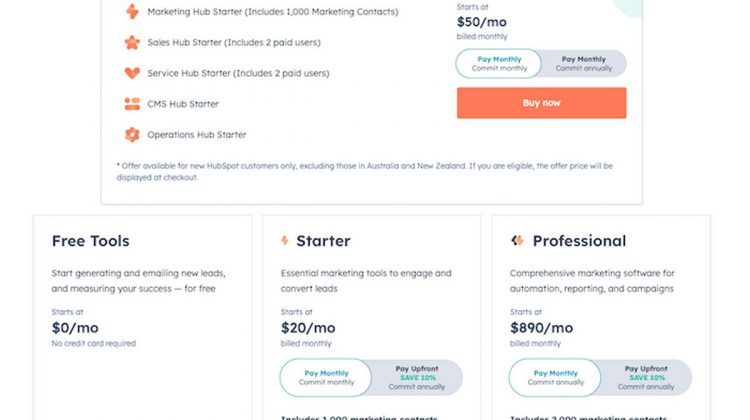This screenshot has width=750, height=420.
Task: Click the Free Tools plan heading
Action: point(91,241)
